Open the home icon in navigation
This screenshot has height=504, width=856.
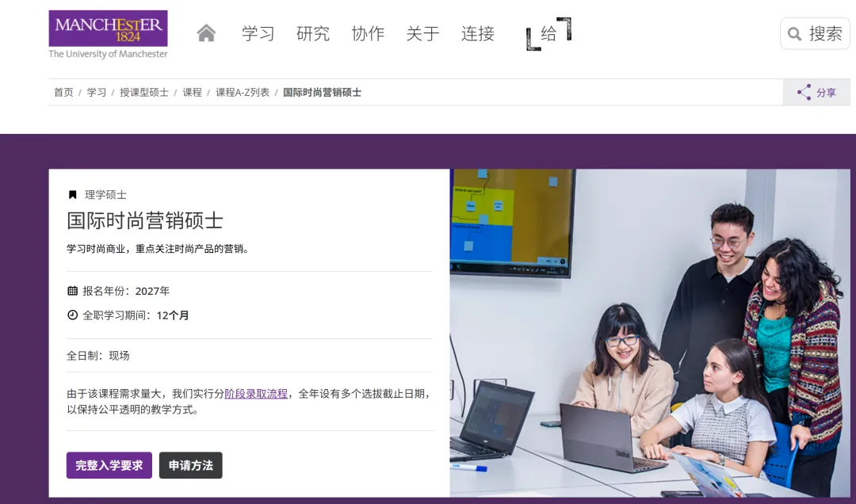pyautogui.click(x=206, y=33)
